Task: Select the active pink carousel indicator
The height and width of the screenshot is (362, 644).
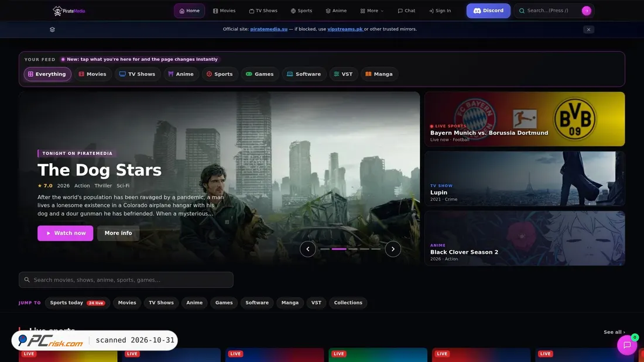Action: coord(339,249)
